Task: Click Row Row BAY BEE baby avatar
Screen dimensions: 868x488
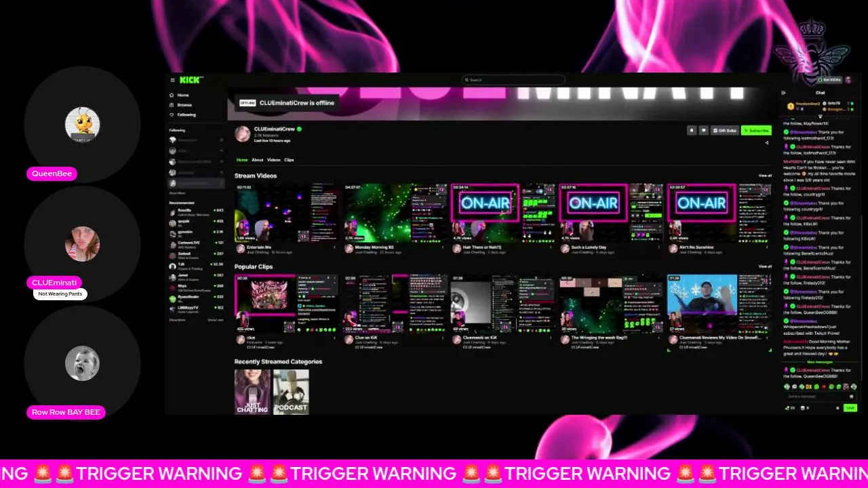Action: click(82, 363)
